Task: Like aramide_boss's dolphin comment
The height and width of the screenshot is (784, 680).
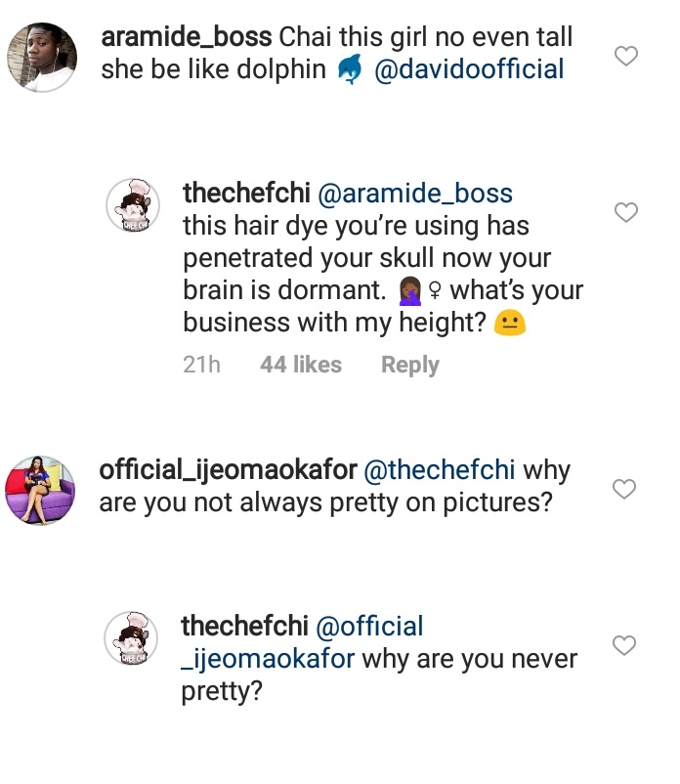Action: pos(625,57)
